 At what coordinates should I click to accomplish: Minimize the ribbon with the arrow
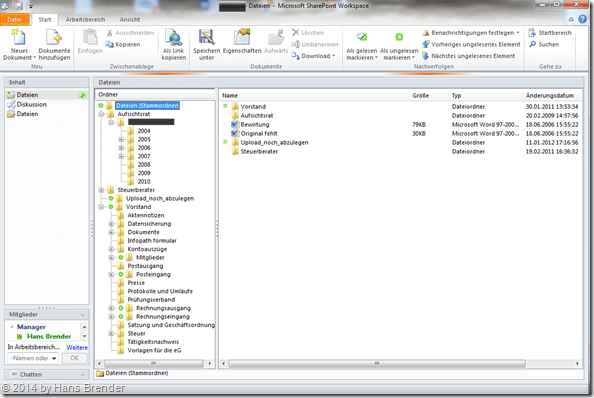pos(571,19)
